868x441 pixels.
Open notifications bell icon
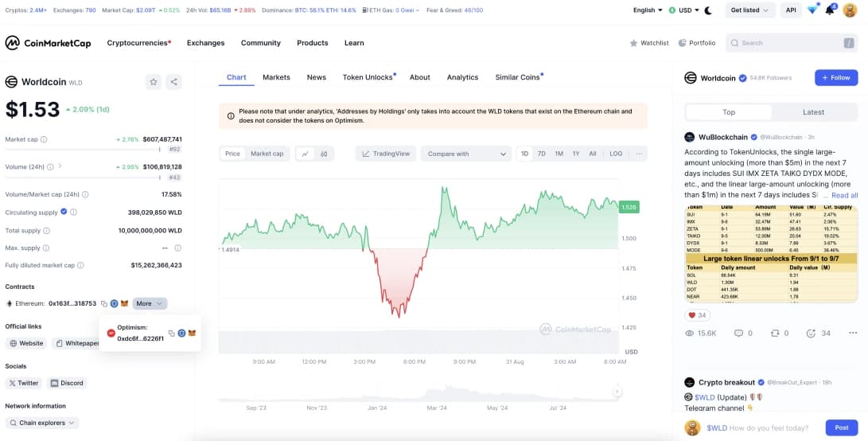tap(830, 10)
